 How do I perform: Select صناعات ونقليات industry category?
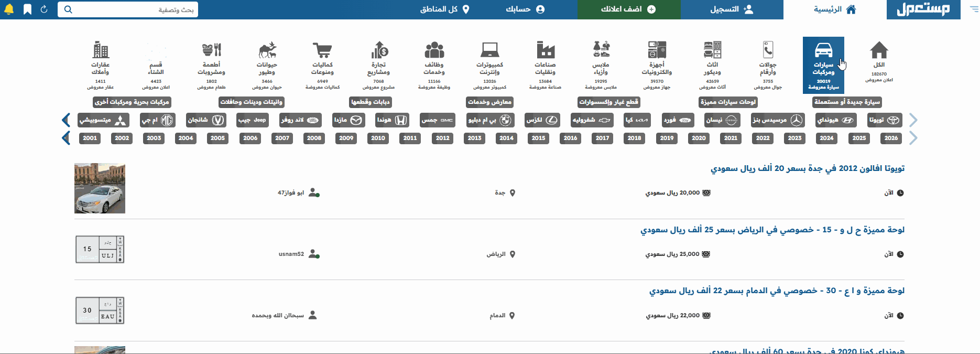click(x=545, y=65)
